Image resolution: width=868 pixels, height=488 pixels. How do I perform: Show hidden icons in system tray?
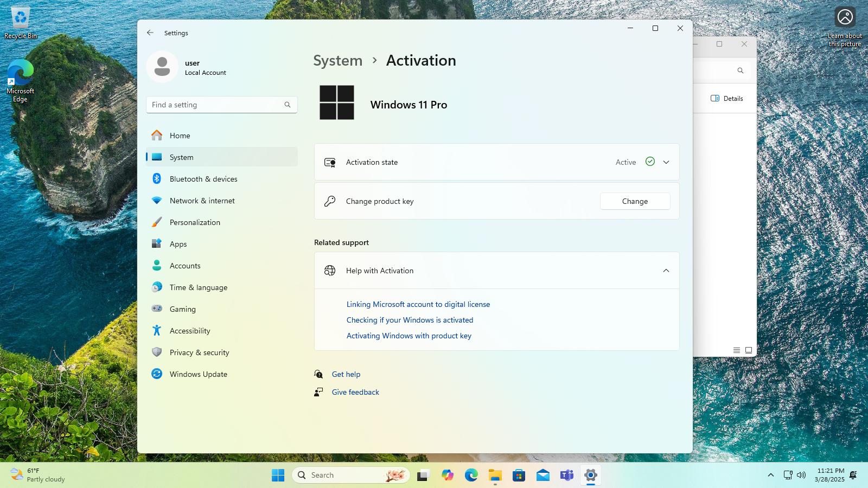tap(770, 475)
